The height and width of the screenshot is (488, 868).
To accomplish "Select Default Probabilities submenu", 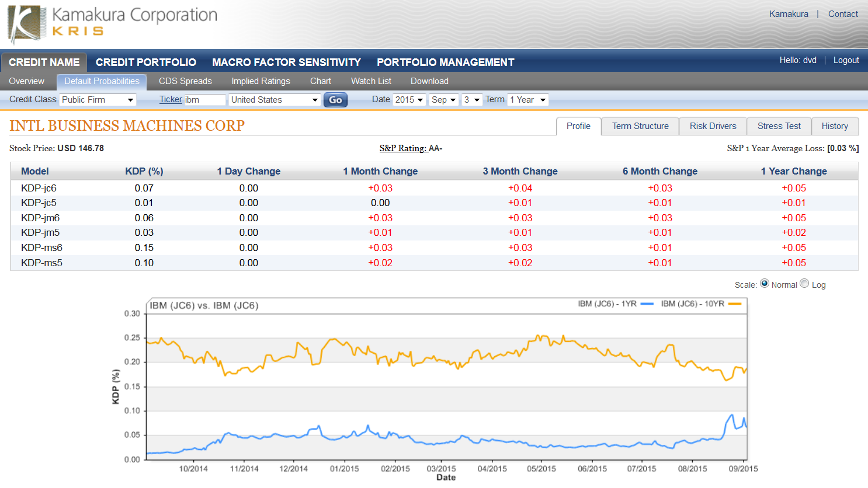I will tap(102, 81).
